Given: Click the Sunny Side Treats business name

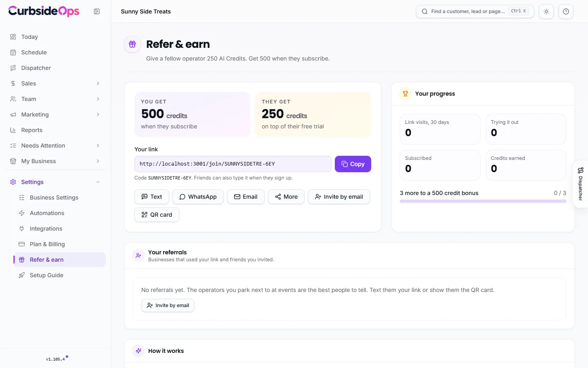Looking at the screenshot, I should pos(146,11).
